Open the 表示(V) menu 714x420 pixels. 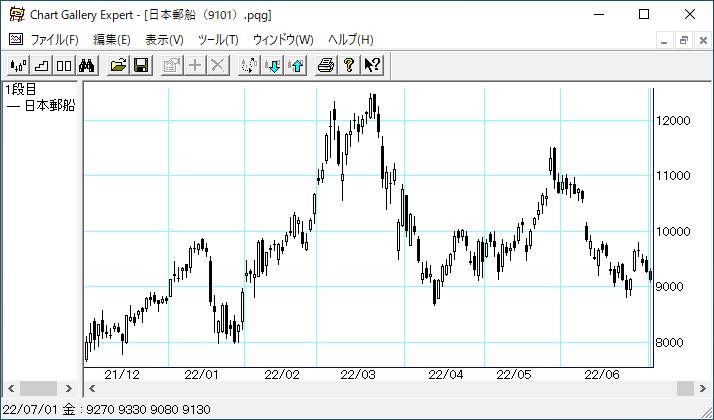pos(164,40)
